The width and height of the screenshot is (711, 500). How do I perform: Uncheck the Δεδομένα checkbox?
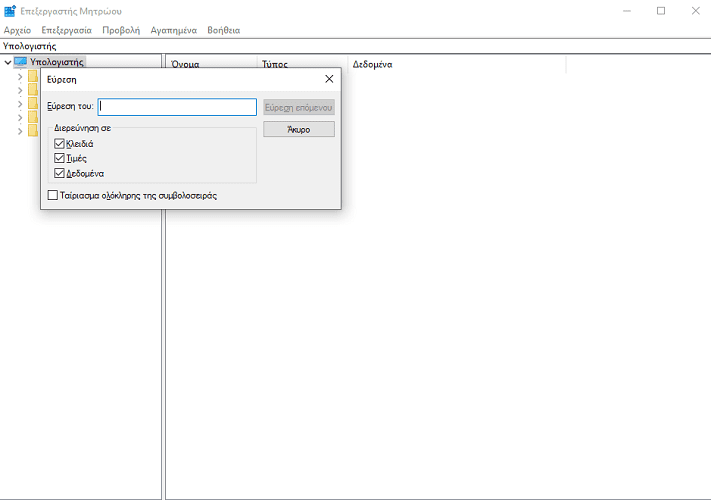59,173
